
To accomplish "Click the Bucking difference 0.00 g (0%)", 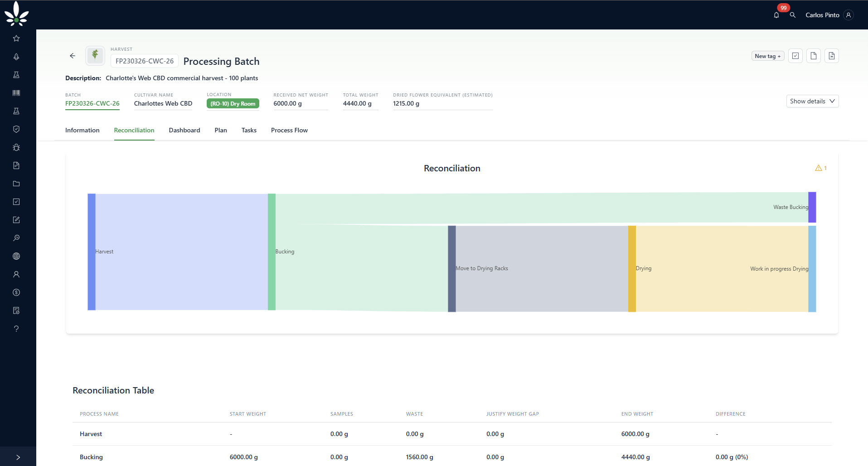I will 732,457.
